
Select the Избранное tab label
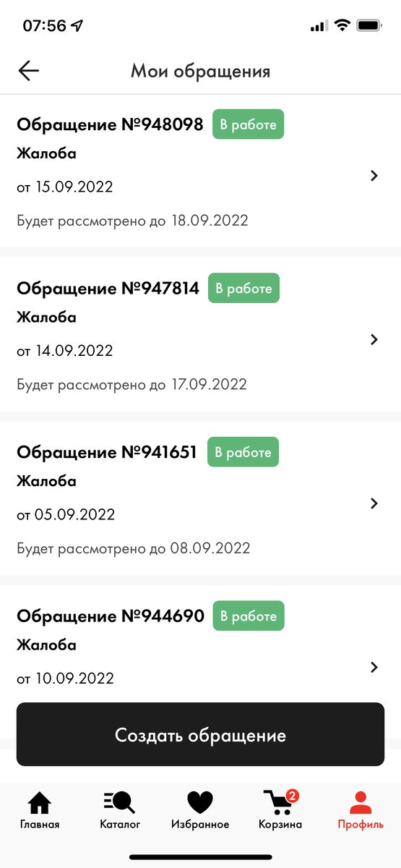coord(200,824)
